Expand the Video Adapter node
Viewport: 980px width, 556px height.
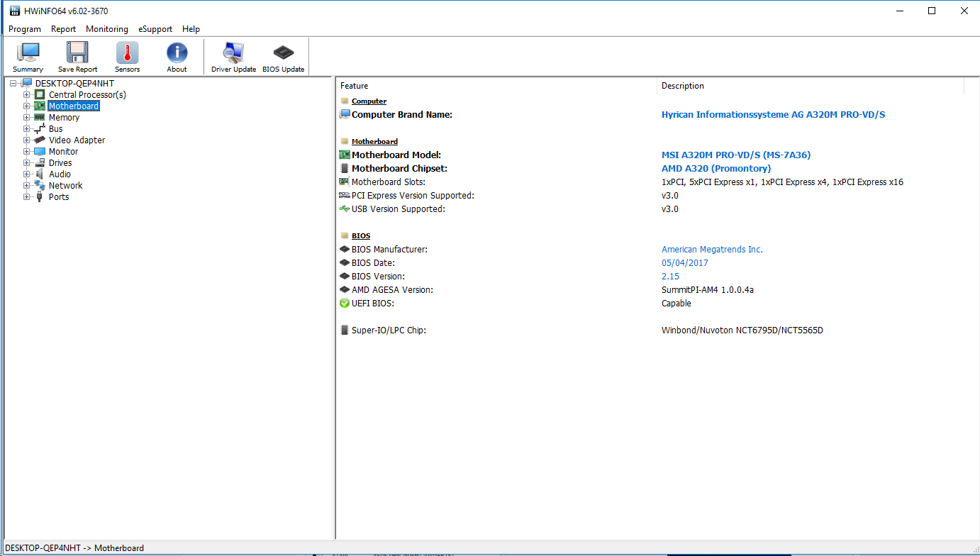tap(27, 140)
